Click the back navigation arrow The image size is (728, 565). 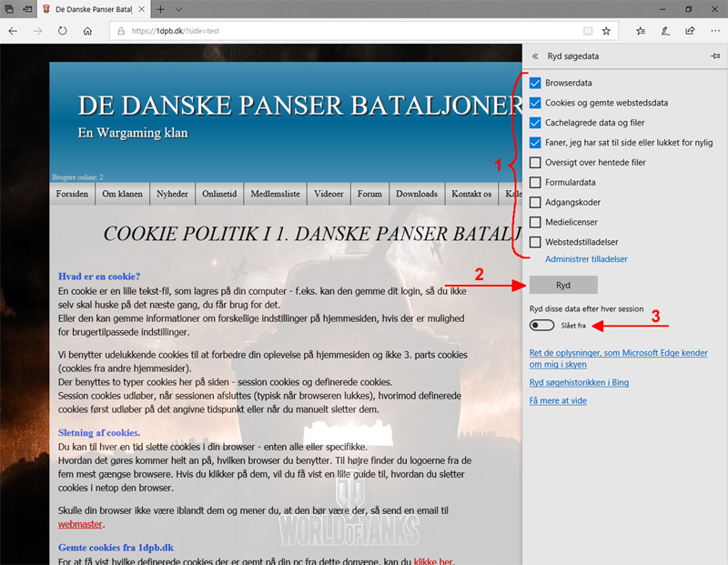(14, 30)
